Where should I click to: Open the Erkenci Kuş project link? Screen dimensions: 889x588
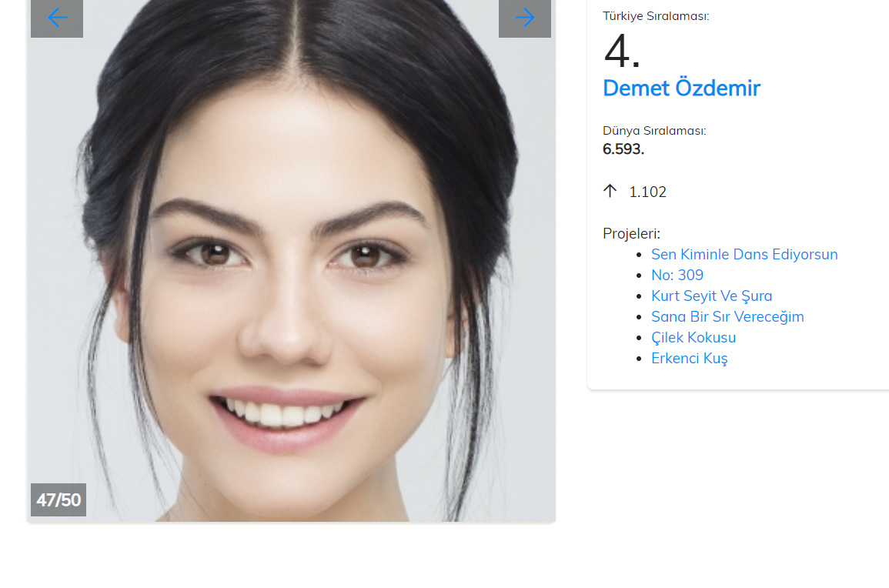click(689, 359)
